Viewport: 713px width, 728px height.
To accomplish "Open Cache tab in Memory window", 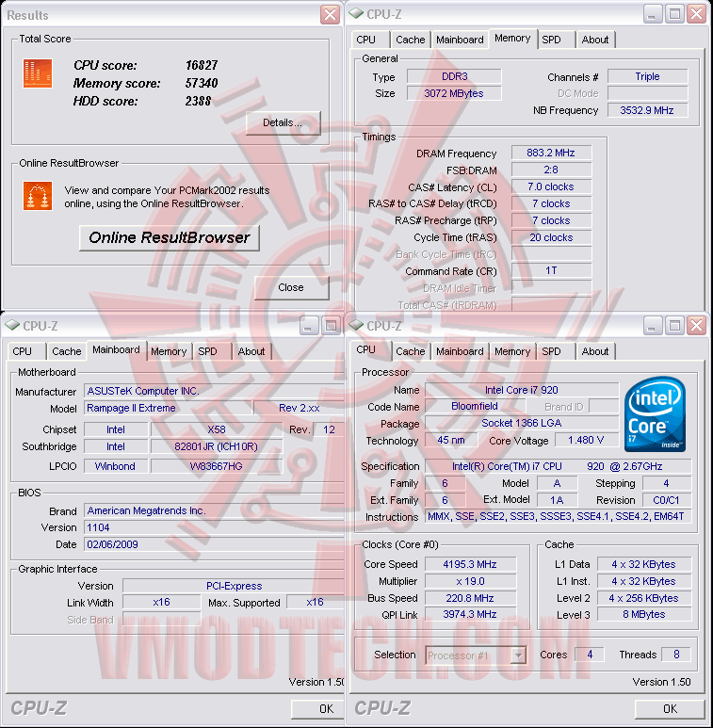I will coord(411,40).
